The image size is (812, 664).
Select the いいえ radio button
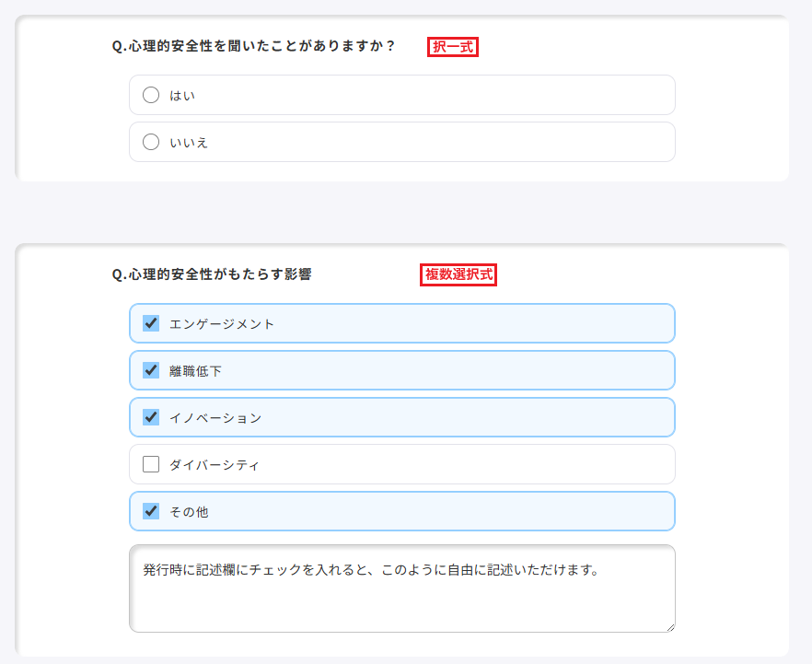(151, 142)
